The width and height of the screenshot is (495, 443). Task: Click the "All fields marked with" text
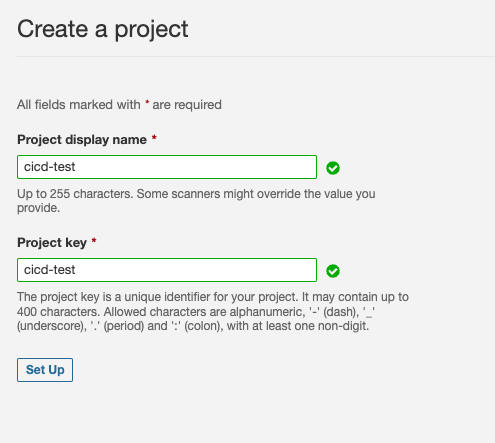click(79, 105)
